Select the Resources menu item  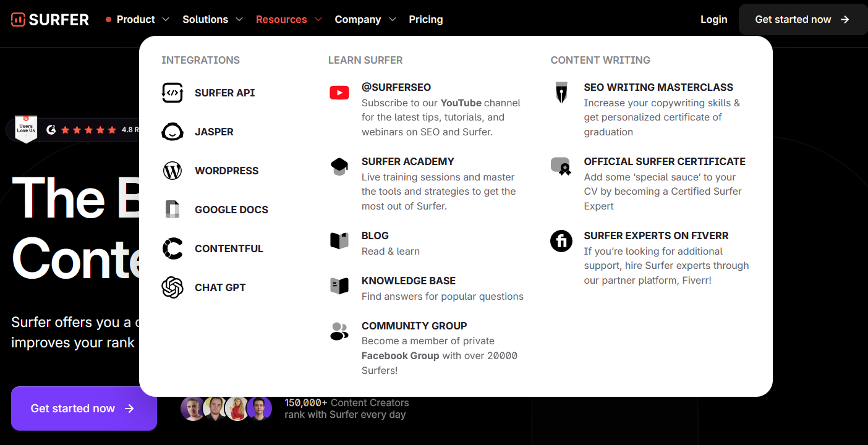pos(281,20)
